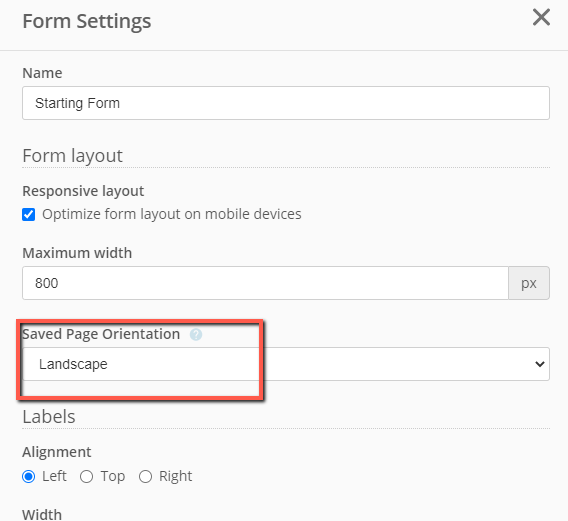This screenshot has height=521, width=568.
Task: Select the Left alignment radio button
Action: (x=29, y=476)
